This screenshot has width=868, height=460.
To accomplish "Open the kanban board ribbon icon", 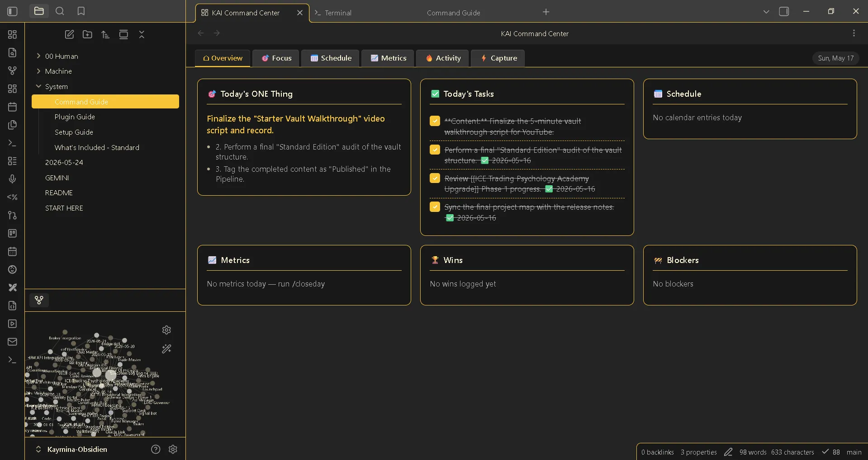I will click(12, 233).
